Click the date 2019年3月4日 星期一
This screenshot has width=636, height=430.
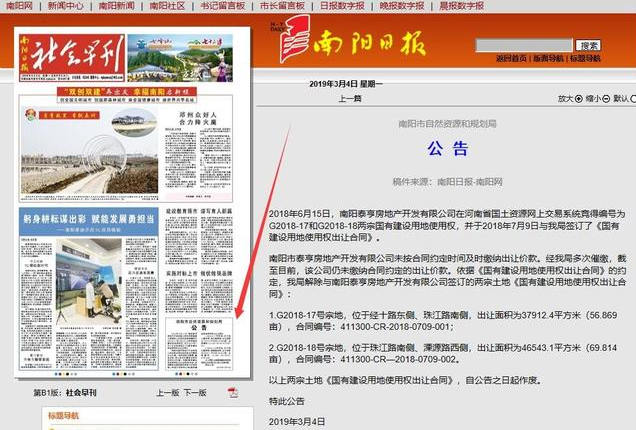[346, 84]
